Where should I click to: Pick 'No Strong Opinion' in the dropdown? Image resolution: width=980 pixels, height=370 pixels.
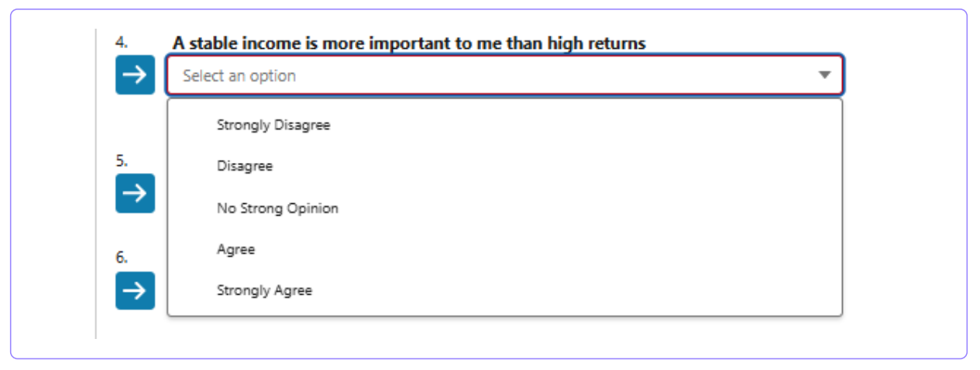coord(277,208)
